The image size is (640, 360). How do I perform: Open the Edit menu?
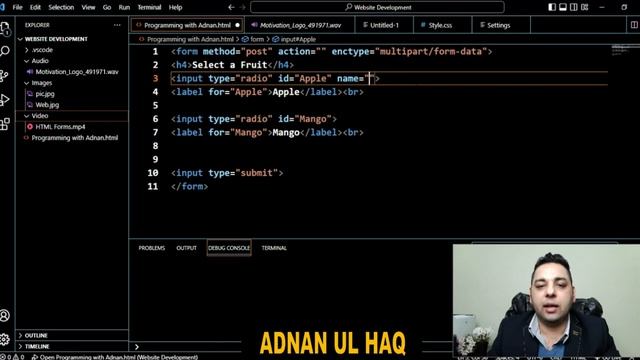click(x=35, y=7)
